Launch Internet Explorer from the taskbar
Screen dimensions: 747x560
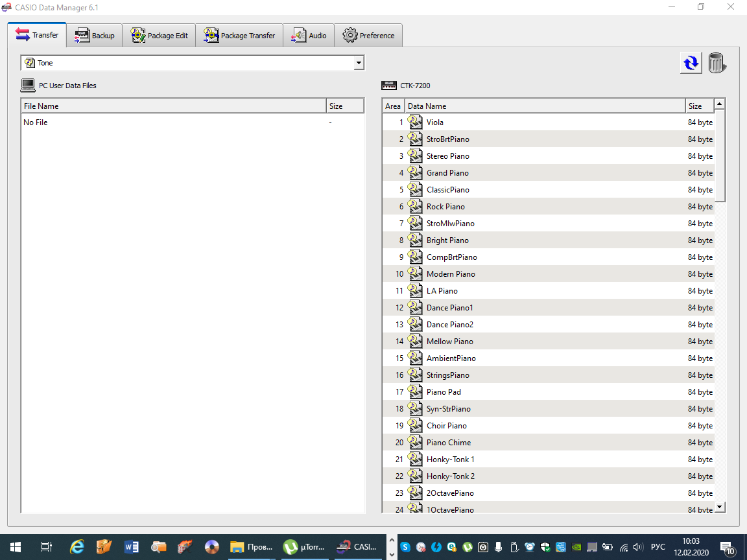pyautogui.click(x=77, y=546)
